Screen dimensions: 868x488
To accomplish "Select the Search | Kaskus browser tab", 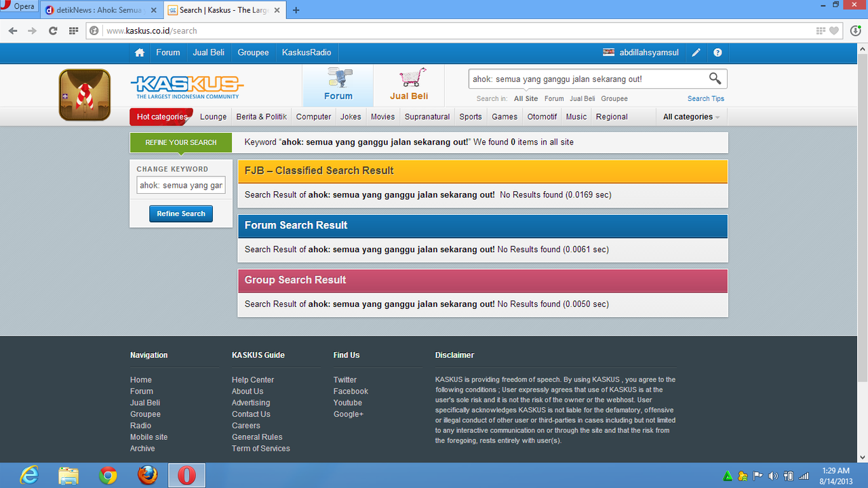I will (x=224, y=10).
